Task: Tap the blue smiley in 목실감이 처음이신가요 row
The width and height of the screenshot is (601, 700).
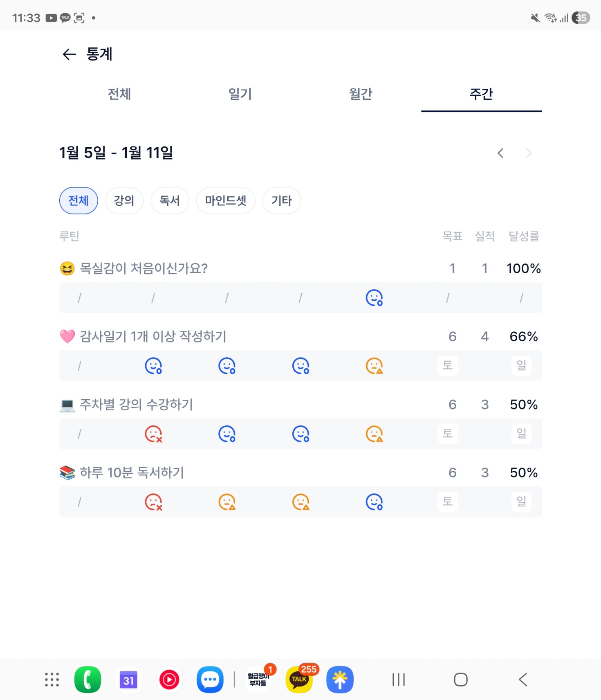Action: (374, 298)
